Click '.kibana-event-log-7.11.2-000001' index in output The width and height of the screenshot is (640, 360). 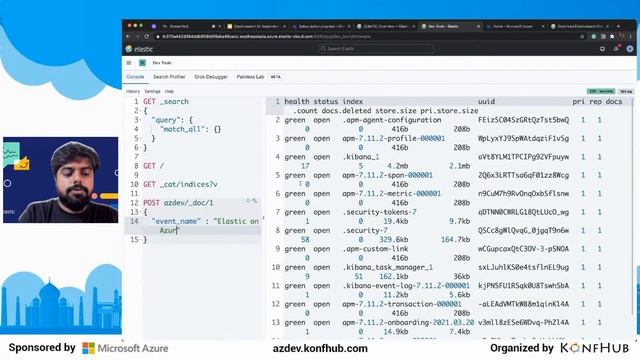click(x=406, y=286)
